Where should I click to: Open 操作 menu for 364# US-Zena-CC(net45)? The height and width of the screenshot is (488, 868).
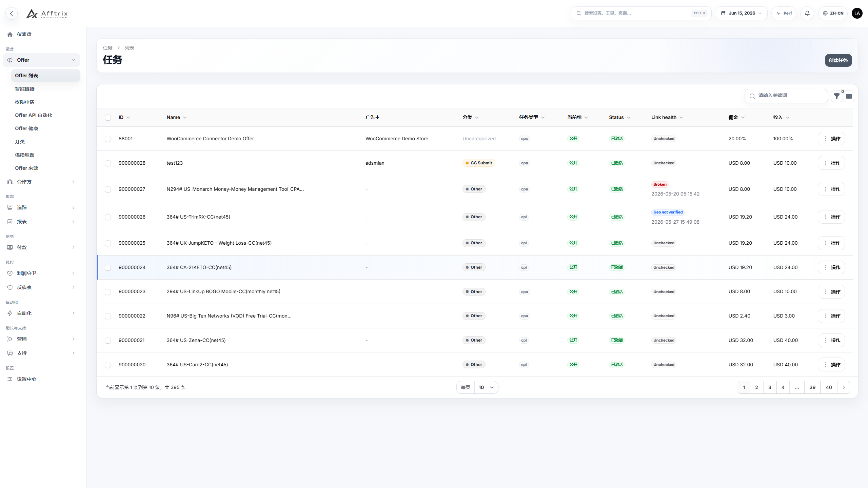(831, 340)
